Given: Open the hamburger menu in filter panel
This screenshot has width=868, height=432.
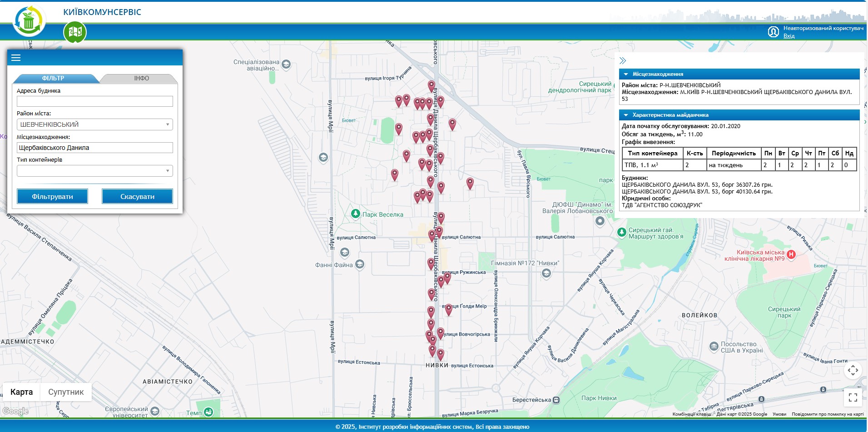Looking at the screenshot, I should click(x=16, y=58).
